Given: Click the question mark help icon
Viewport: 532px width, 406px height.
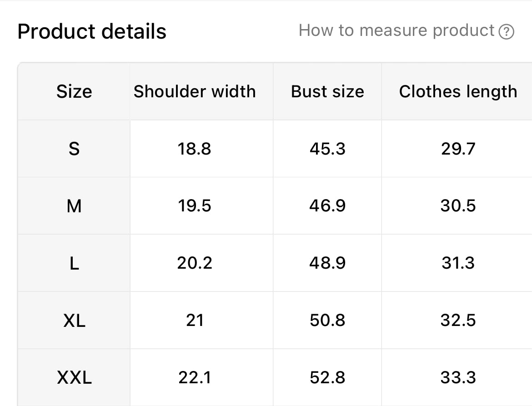Looking at the screenshot, I should click(506, 32).
